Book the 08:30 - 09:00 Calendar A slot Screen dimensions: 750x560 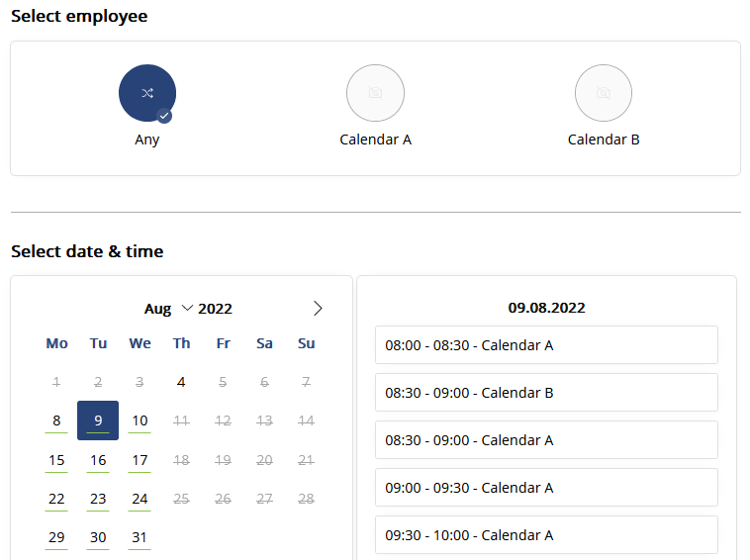pos(546,440)
